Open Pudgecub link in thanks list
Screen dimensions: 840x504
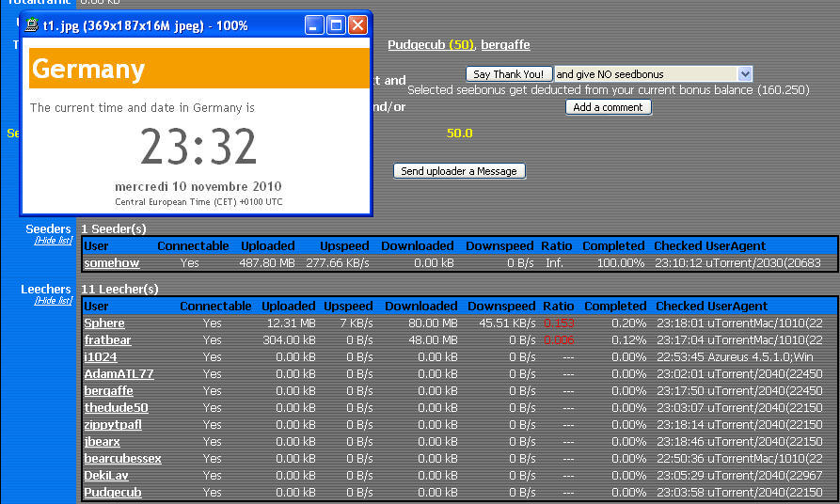[x=418, y=44]
